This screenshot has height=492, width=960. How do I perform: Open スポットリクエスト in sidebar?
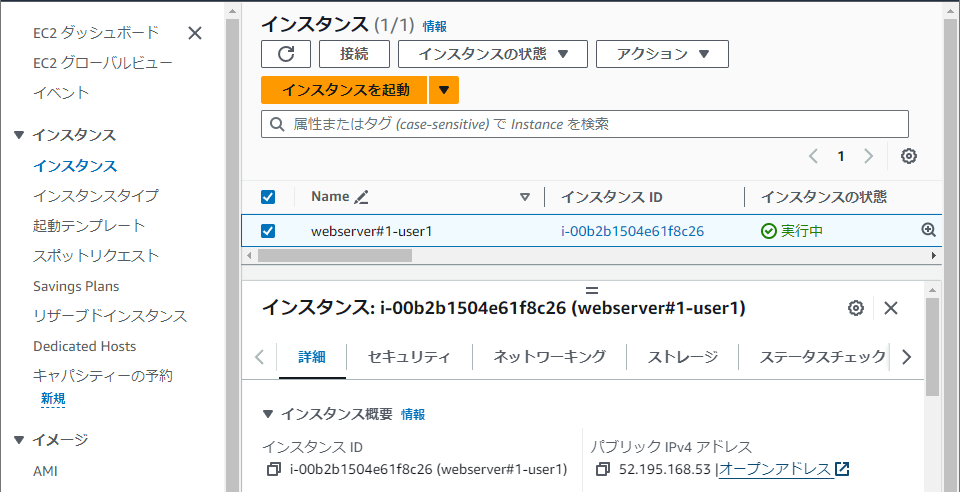point(96,256)
